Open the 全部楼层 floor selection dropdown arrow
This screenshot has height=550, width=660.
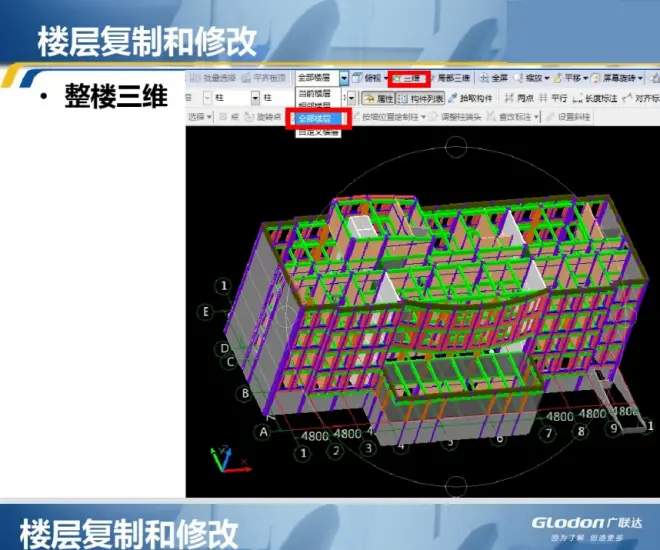pos(344,78)
